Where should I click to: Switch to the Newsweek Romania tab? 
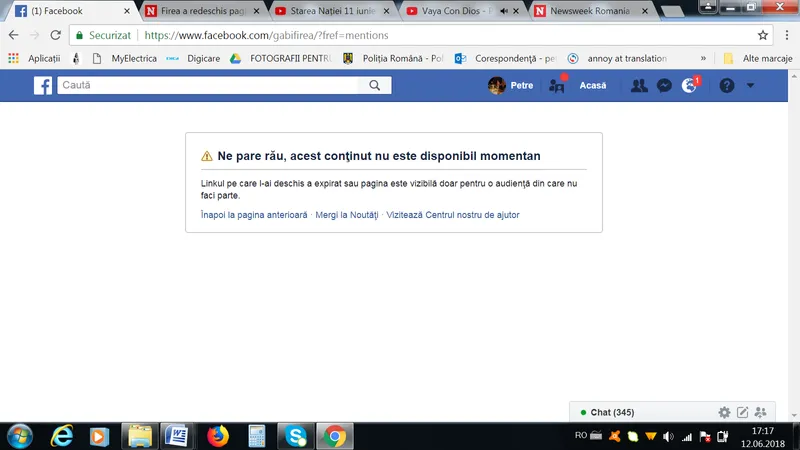[583, 11]
